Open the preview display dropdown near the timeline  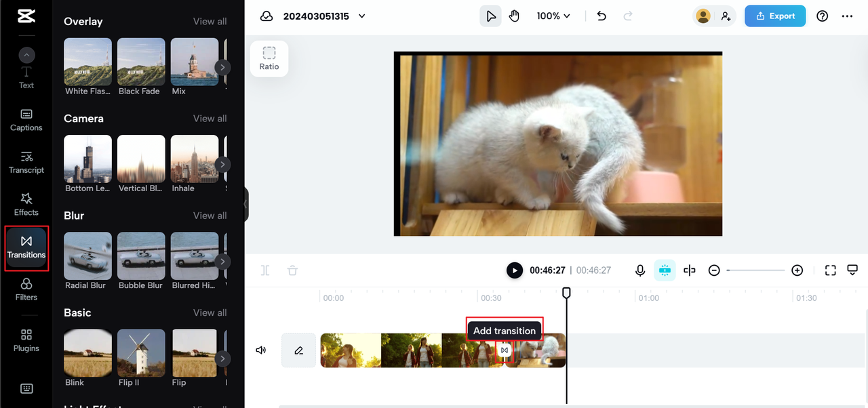(x=852, y=270)
